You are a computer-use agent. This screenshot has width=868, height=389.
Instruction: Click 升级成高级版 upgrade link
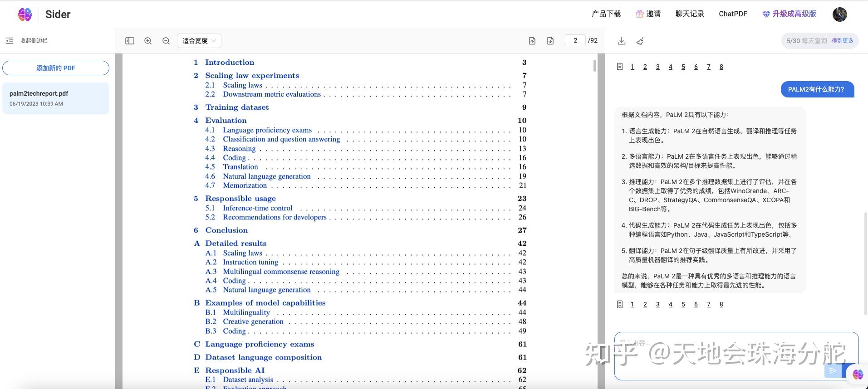(x=794, y=14)
